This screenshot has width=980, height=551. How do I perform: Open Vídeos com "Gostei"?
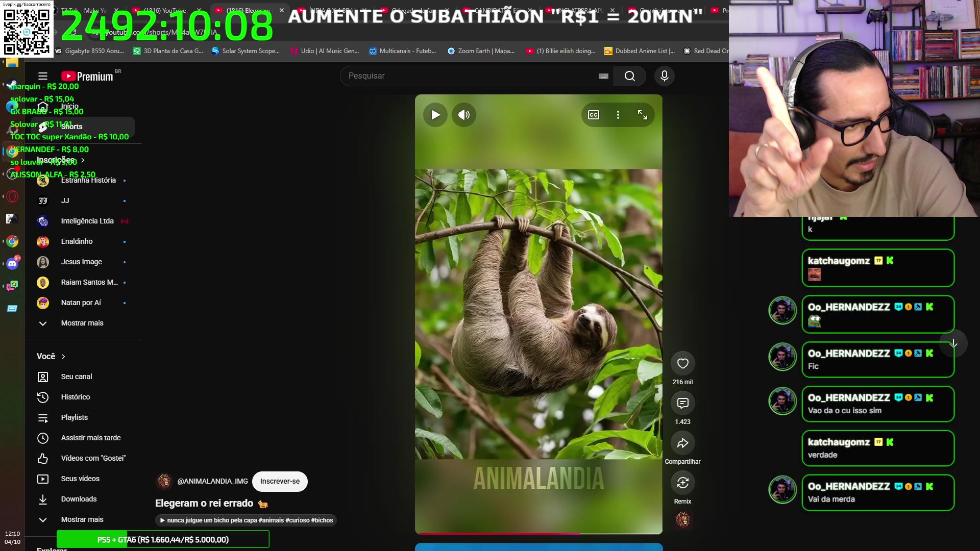[x=82, y=458]
